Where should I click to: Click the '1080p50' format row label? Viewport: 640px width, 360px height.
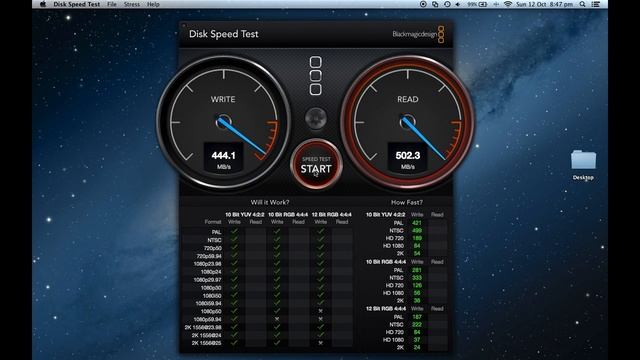(211, 311)
